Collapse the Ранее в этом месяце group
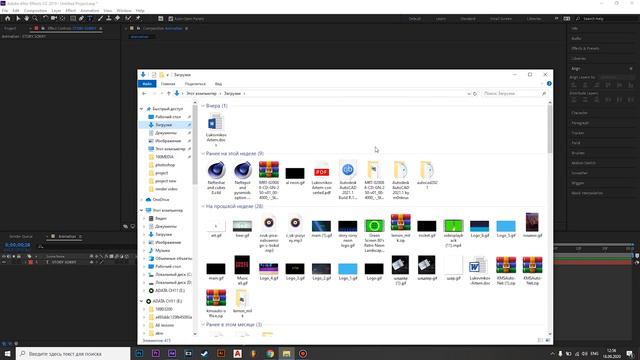Viewport: 640px width, 360px height. 203,324
